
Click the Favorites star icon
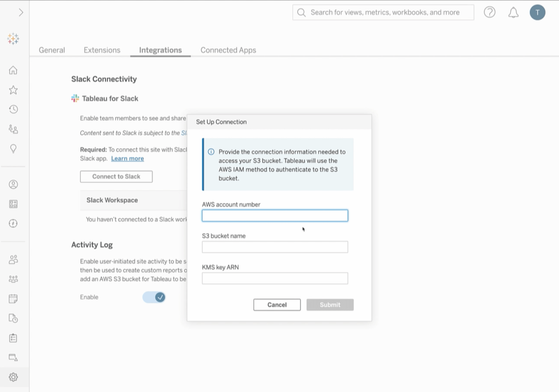pos(13,90)
